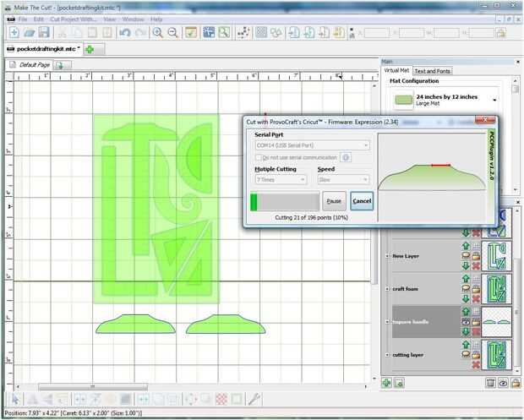Click the node edit icon in toolbar

click(x=243, y=32)
